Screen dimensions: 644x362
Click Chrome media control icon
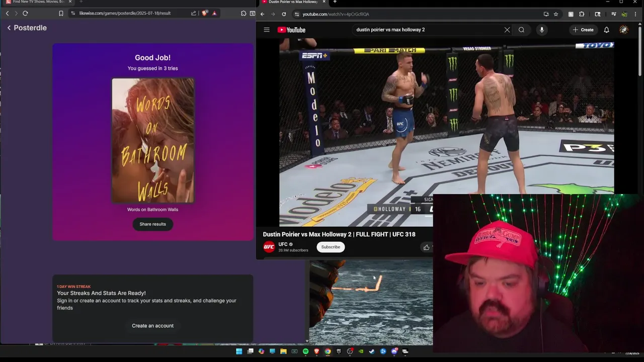pos(613,14)
